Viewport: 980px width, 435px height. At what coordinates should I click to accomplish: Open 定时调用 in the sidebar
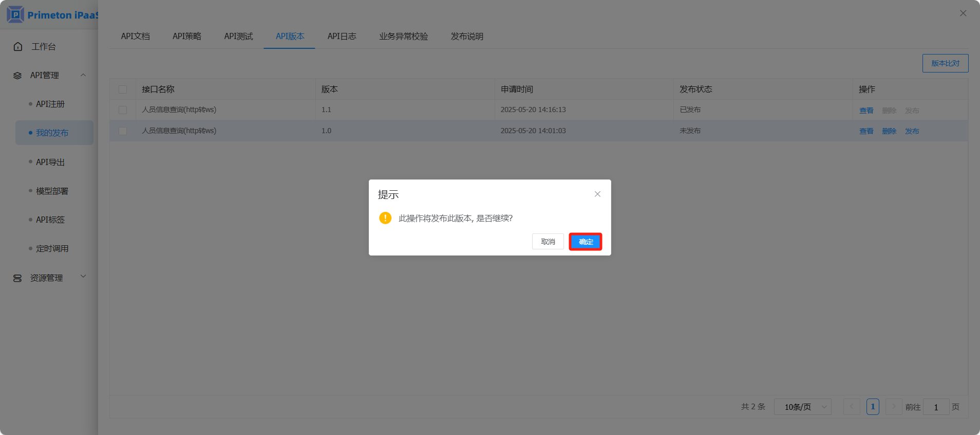[x=52, y=248]
